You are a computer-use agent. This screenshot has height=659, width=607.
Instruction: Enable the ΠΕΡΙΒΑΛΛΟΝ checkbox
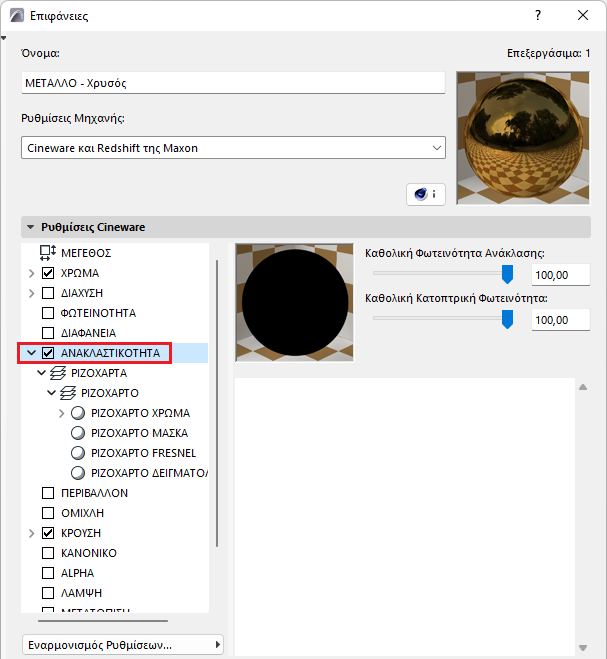[x=48, y=493]
